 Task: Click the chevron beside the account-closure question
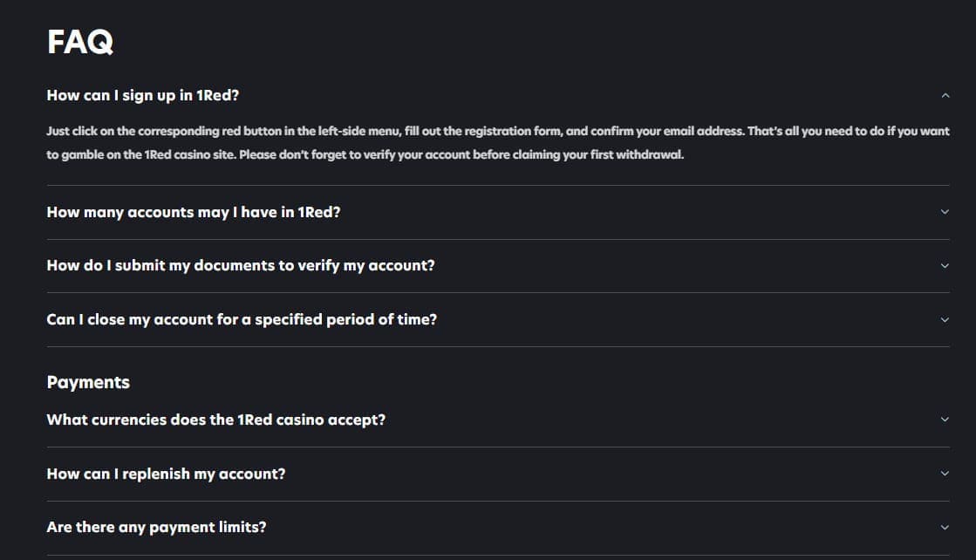tap(945, 319)
